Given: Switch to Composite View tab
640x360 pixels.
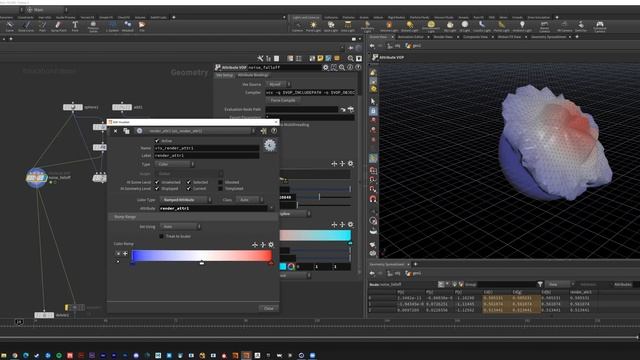Looking at the screenshot, I should tap(475, 37).
